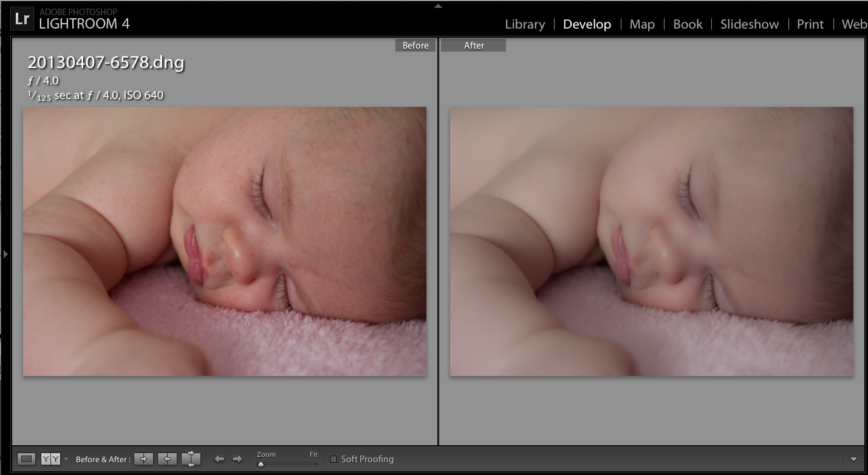Screen dimensions: 868x475
Task: Copy After settings to Before
Action: click(167, 459)
